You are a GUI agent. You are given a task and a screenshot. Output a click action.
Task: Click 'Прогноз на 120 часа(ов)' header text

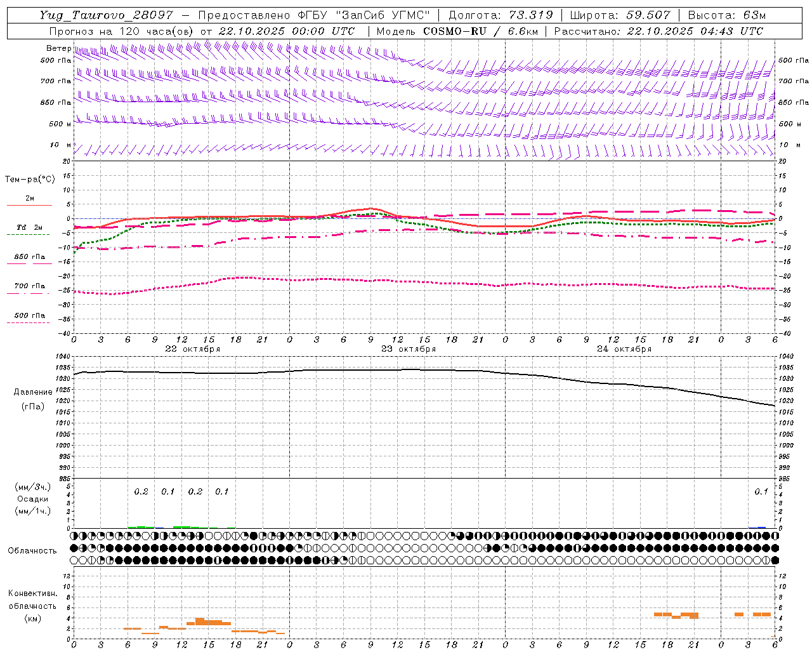[122, 31]
